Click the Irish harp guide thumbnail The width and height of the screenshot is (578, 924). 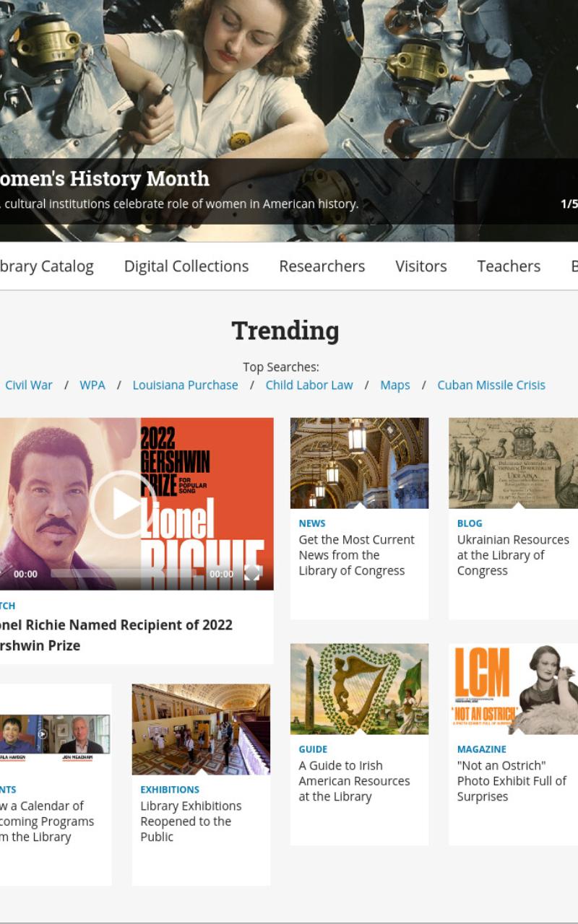coord(359,689)
